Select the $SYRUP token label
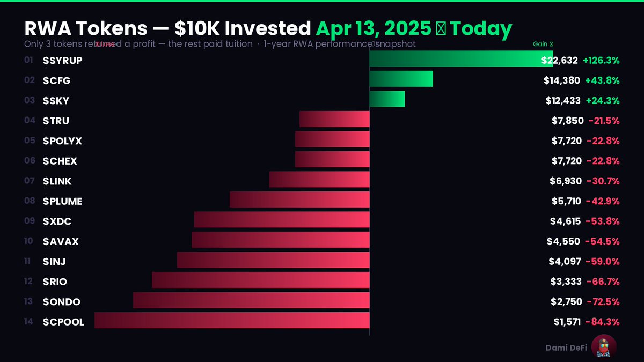This screenshot has width=644, height=362. coord(63,61)
